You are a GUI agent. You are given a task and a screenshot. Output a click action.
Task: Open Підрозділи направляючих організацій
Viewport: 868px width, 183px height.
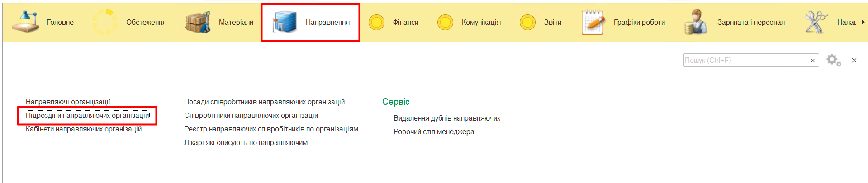pos(87,116)
